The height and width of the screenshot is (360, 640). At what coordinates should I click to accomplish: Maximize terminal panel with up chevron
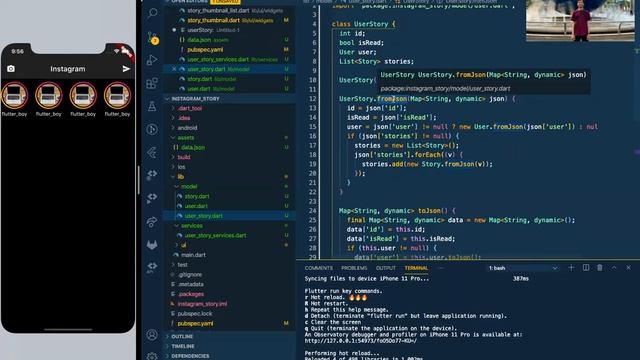tap(614, 268)
